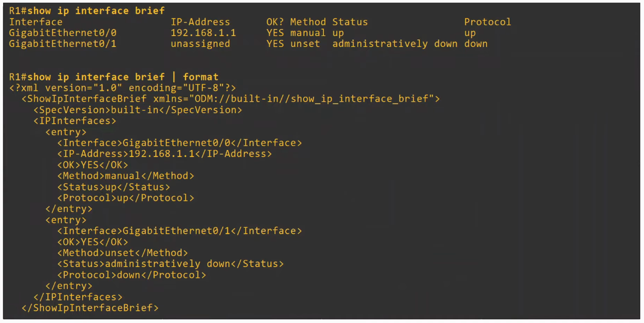Click the "format" keyword in the second command

tap(200, 77)
